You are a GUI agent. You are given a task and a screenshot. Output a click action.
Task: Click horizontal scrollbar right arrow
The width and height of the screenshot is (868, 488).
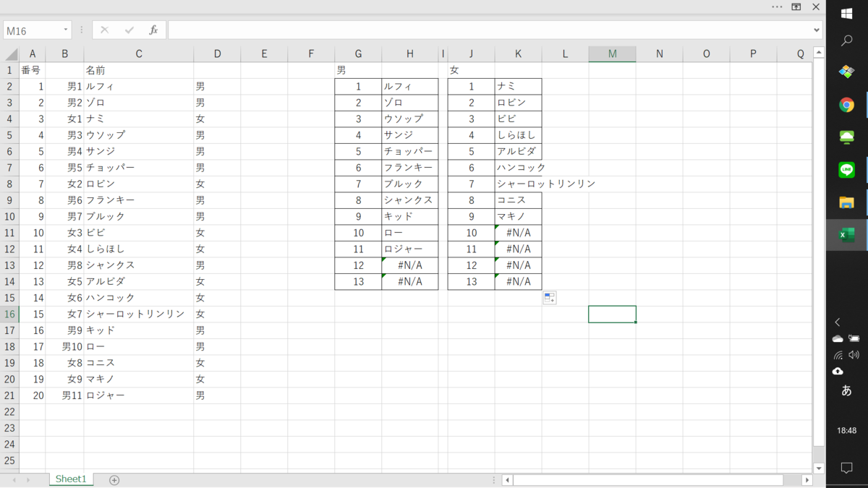(x=807, y=480)
